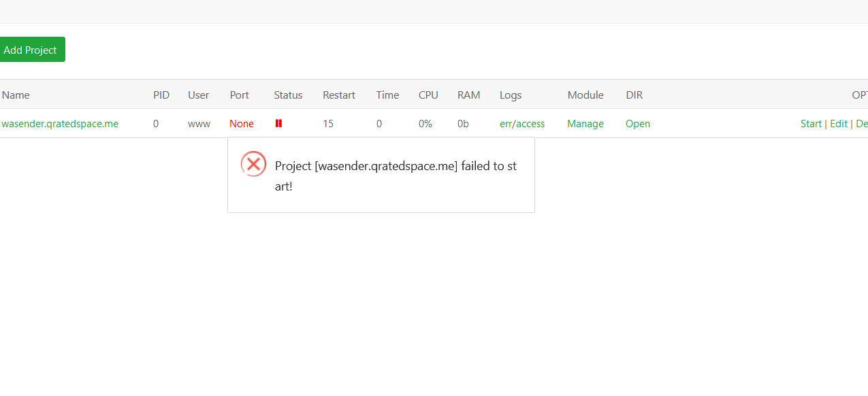Click the red None port value

[241, 124]
